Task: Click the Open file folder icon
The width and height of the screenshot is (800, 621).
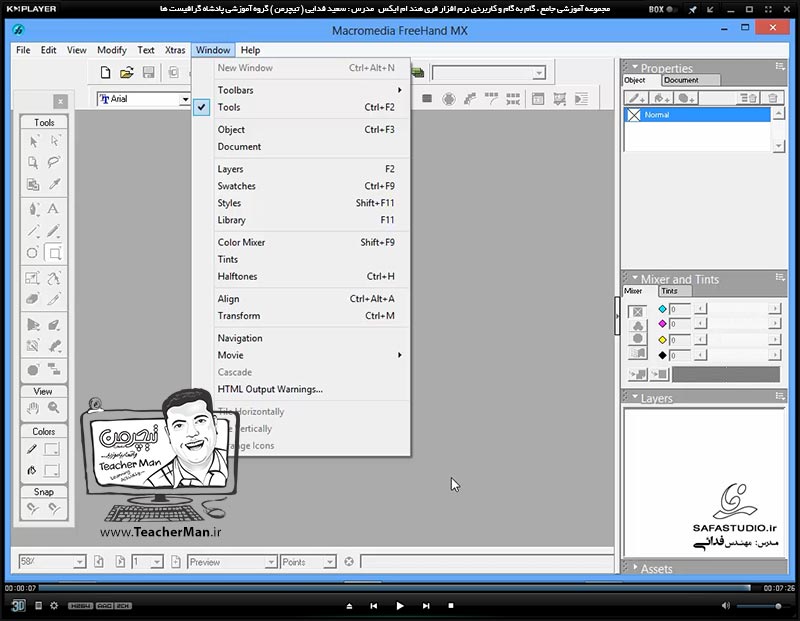Action: 127,72
